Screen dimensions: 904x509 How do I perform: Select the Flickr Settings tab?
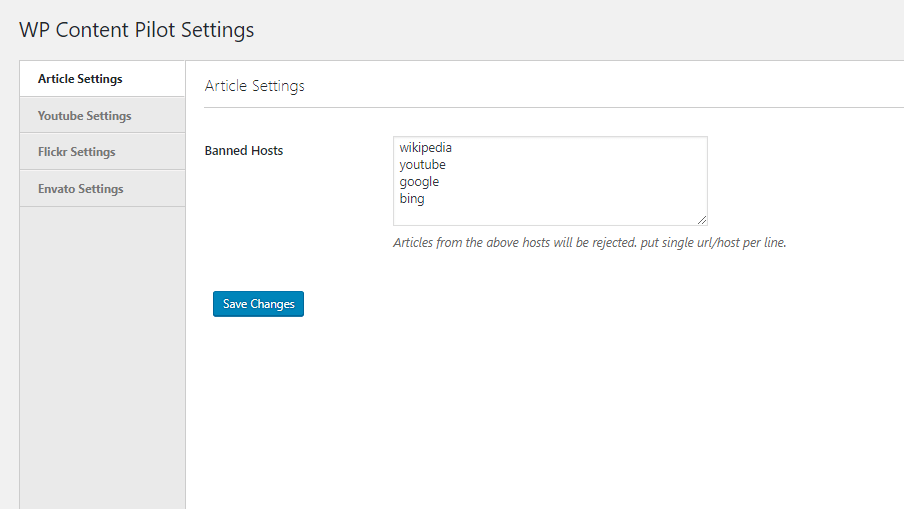click(x=76, y=152)
